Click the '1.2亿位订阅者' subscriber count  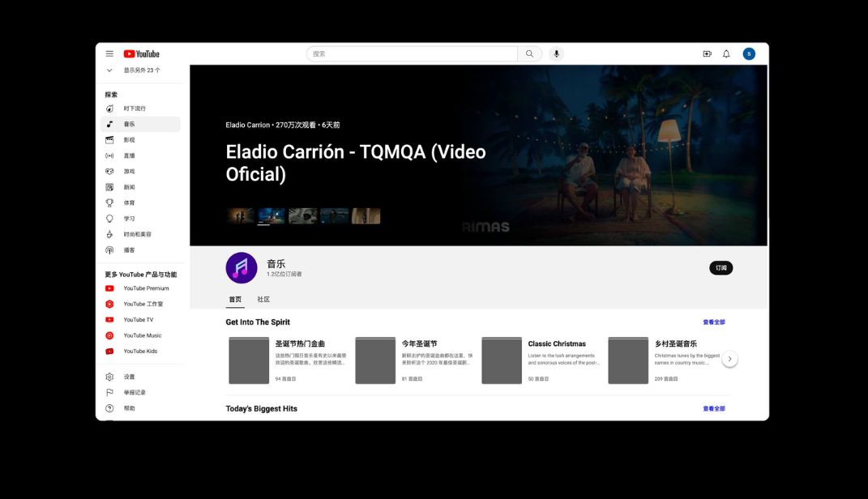[x=284, y=274]
